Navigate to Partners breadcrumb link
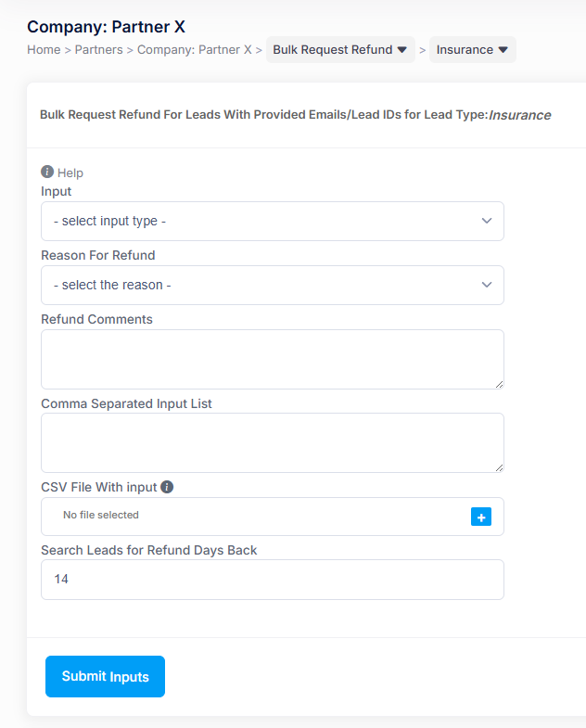This screenshot has height=728, width=586. (98, 50)
